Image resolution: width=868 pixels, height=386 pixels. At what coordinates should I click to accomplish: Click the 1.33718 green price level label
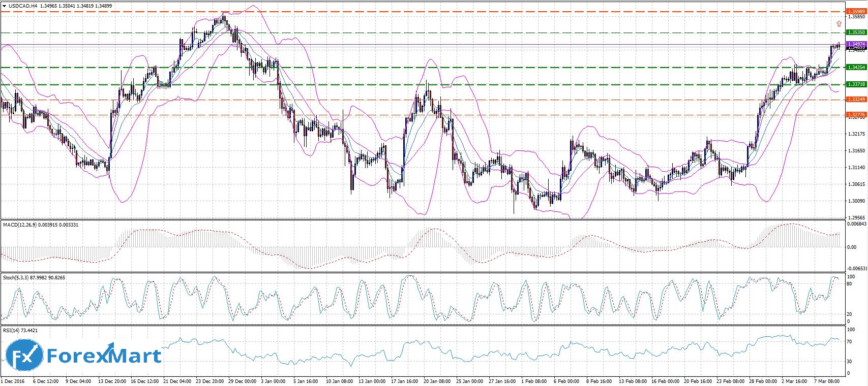click(856, 84)
